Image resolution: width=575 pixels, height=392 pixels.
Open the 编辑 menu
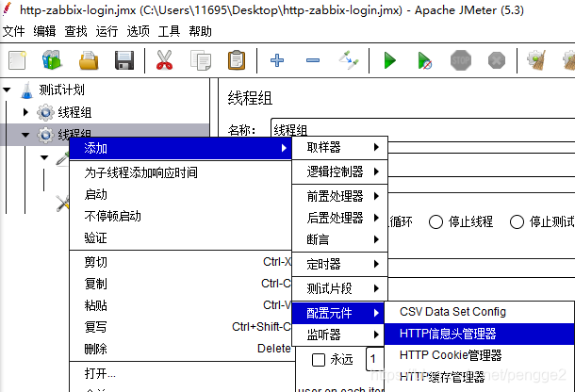click(x=44, y=31)
